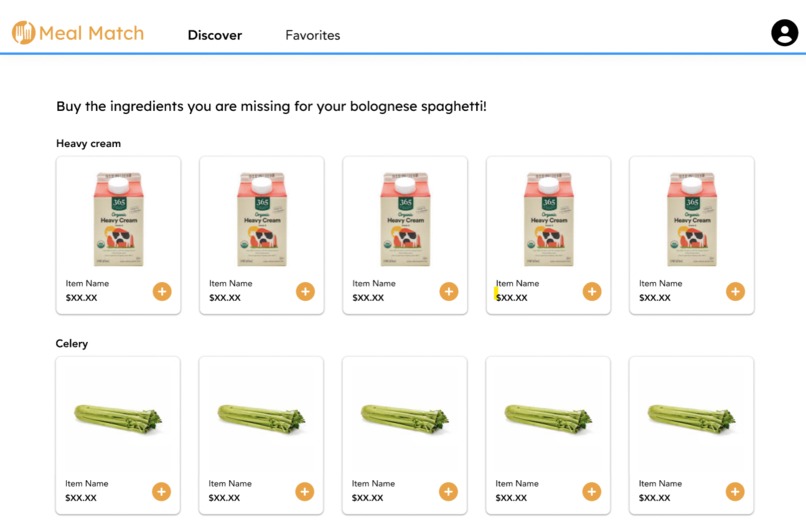
Task: Click the Meal Match brand name
Action: click(x=91, y=33)
